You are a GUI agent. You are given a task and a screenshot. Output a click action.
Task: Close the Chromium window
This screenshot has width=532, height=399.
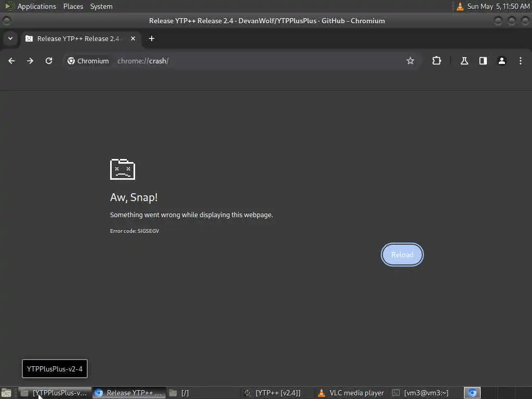tap(525, 21)
